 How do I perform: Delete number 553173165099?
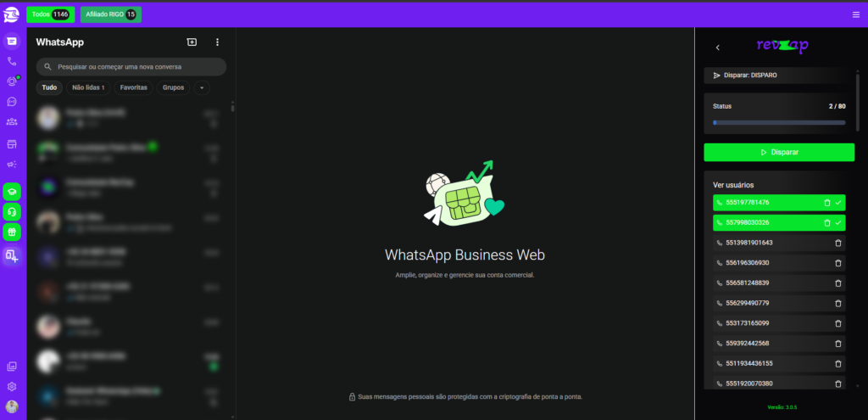(x=838, y=323)
